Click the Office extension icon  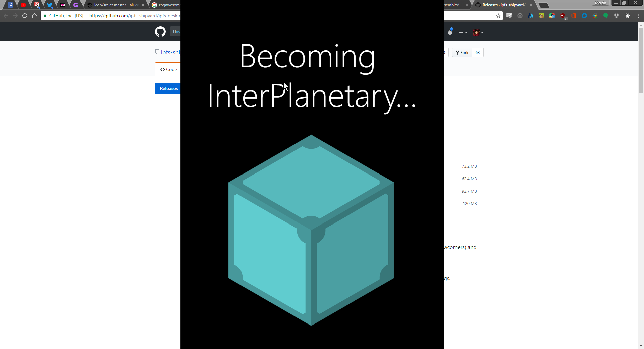pos(574,16)
